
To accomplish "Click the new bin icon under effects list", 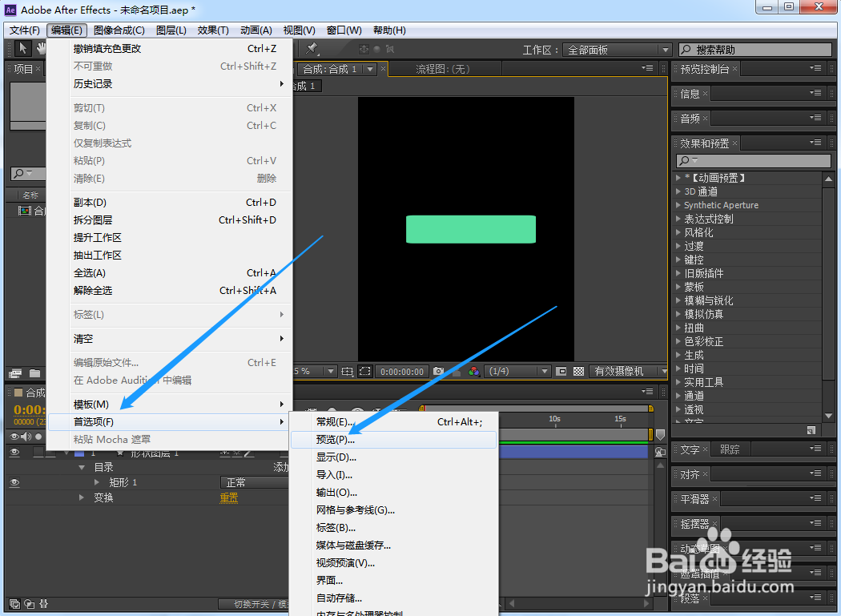I will [811, 430].
